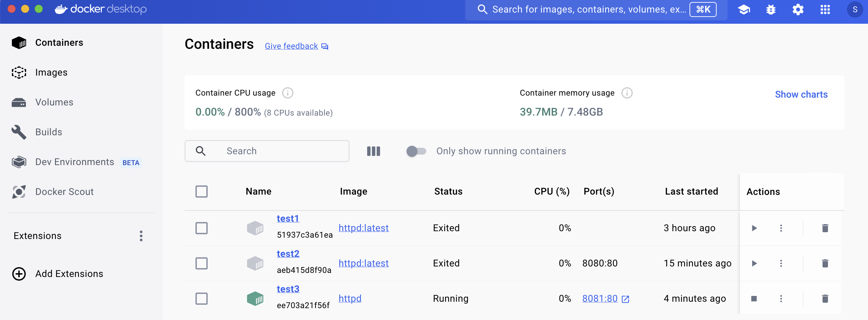
Task: Click the test2 container icon
Action: coord(255,263)
